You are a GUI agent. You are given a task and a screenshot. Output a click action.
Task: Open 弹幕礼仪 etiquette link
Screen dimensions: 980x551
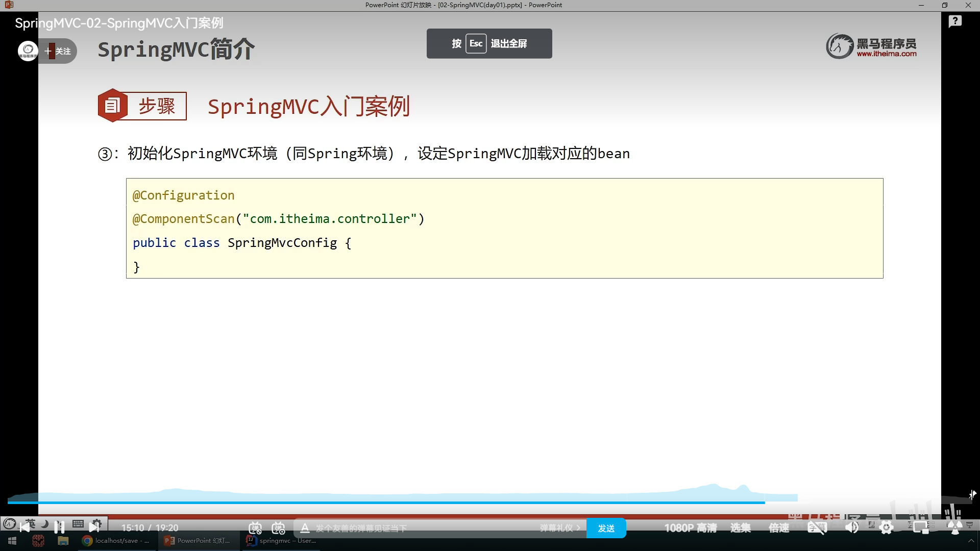point(560,528)
